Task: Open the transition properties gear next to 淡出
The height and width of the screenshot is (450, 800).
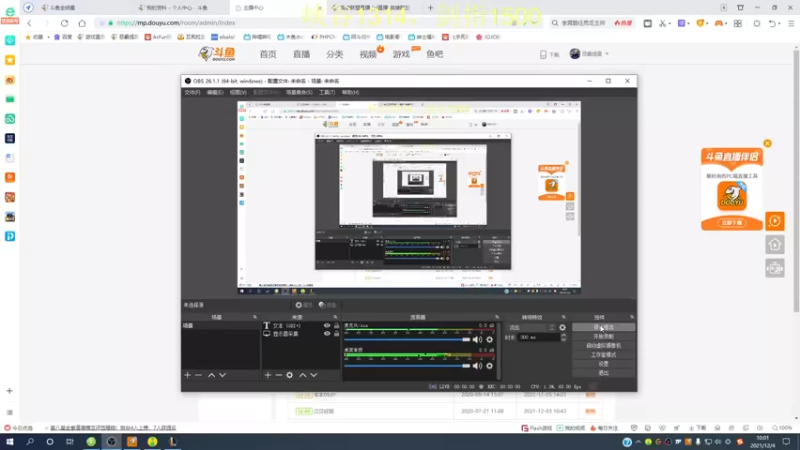Action: pyautogui.click(x=562, y=328)
